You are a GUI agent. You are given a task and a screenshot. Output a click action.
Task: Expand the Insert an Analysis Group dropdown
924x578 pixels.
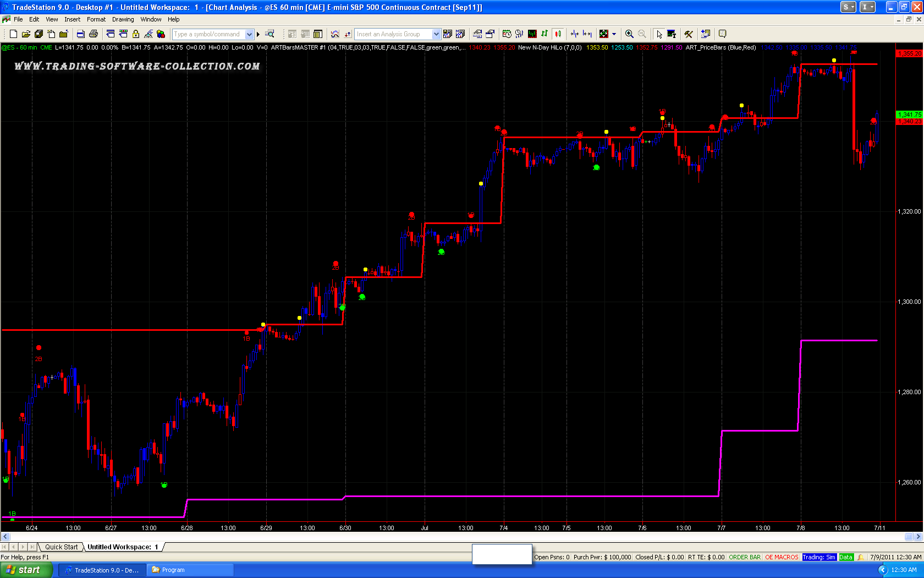coord(436,34)
